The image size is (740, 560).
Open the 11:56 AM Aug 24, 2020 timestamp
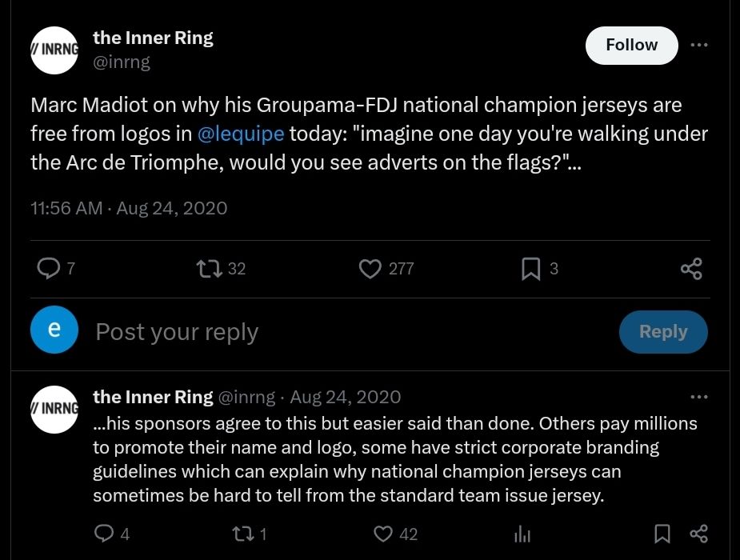(x=129, y=209)
